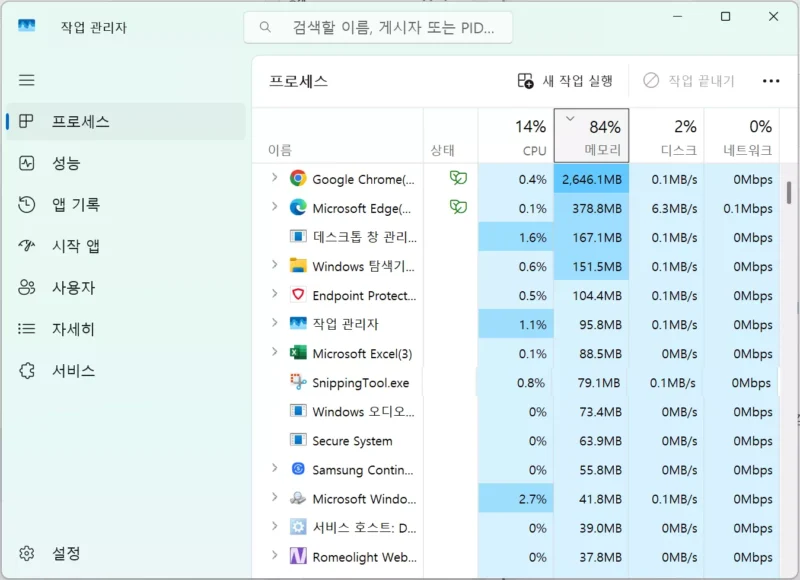Screen dimensions: 800x580
Task: Click the Microsoft Excel process icon
Action: 298,353
